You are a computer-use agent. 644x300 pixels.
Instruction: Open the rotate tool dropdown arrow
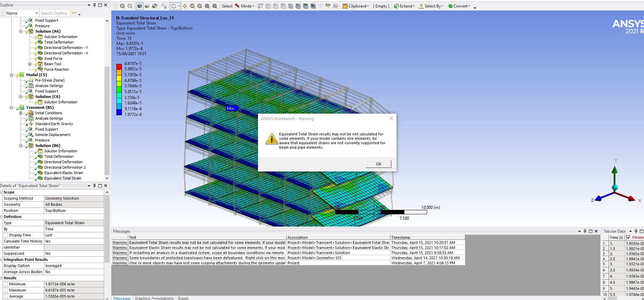click(179, 6)
